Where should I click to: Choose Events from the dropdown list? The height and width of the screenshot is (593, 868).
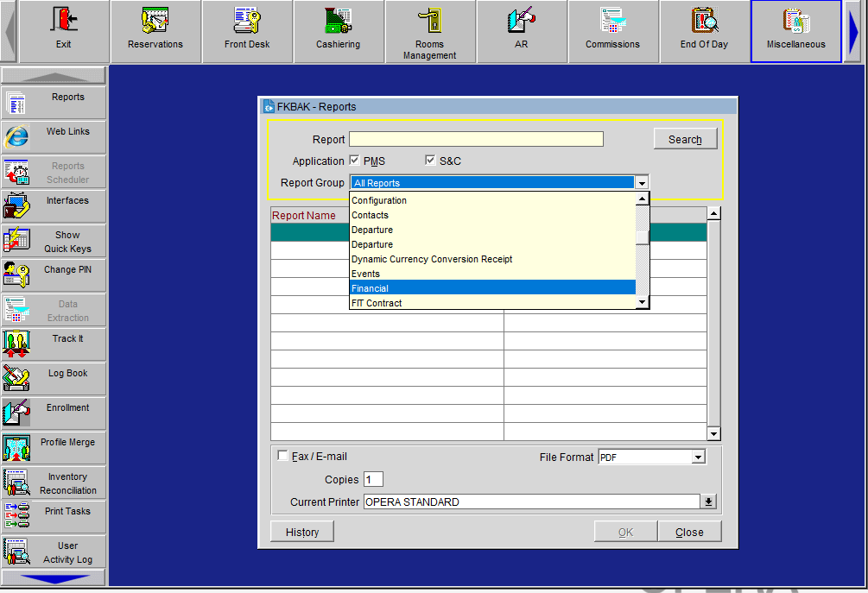point(492,274)
